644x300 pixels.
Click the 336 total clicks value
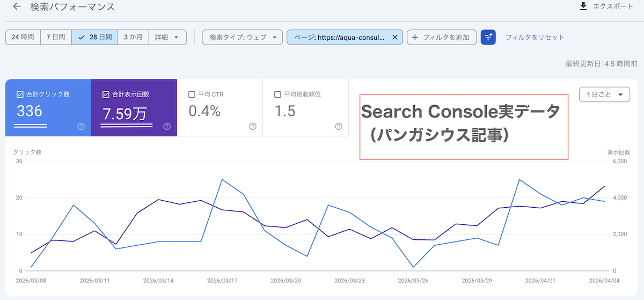tap(30, 112)
